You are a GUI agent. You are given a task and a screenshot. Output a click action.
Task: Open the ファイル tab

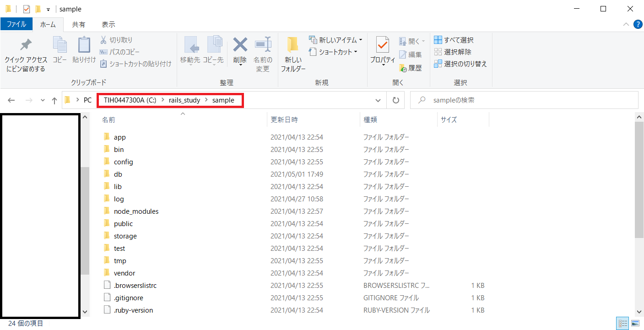[16, 24]
